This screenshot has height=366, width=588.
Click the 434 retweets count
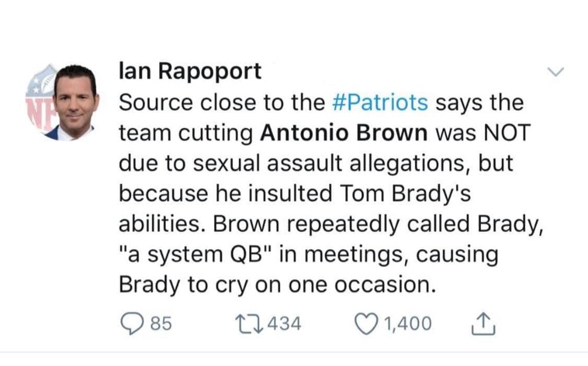tap(284, 324)
